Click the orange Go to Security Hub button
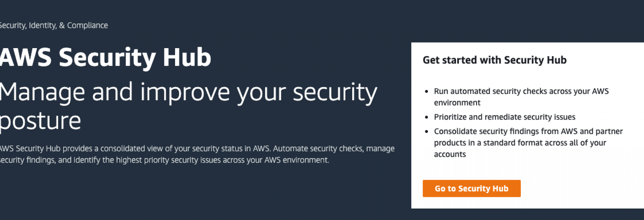Screen dimensions: 644x220 pos(471,188)
